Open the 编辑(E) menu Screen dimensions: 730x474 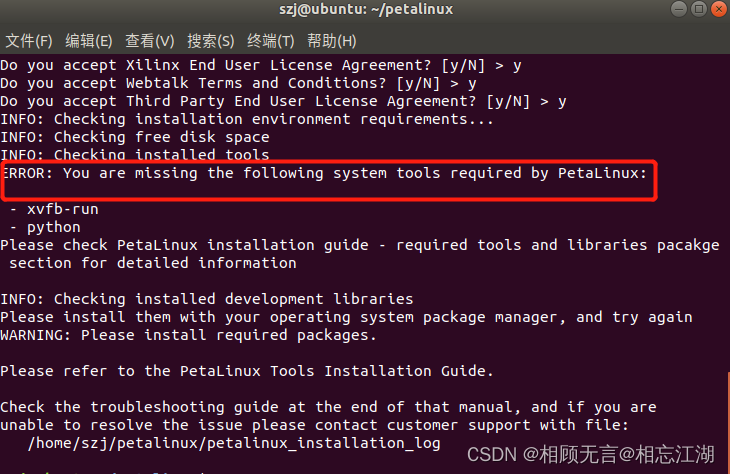(88, 41)
